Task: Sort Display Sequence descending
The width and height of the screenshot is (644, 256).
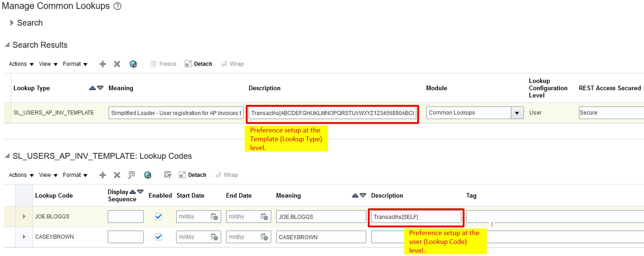Action: click(140, 192)
